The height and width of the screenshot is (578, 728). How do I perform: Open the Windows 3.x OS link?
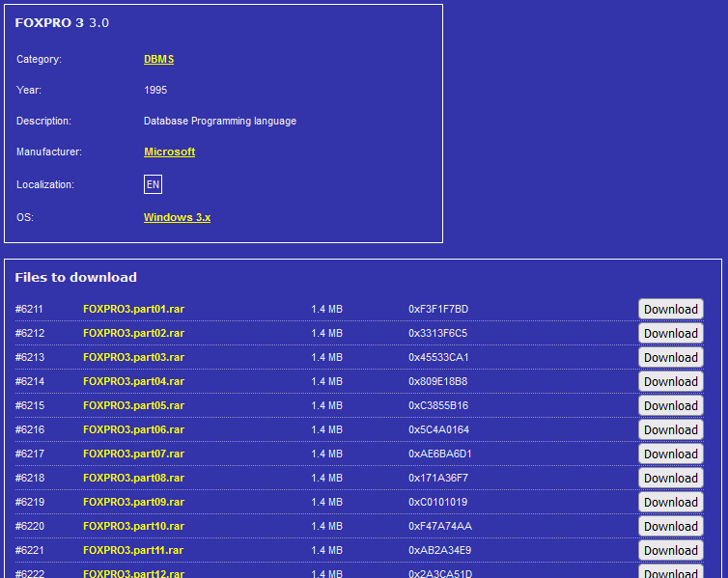pyautogui.click(x=177, y=217)
